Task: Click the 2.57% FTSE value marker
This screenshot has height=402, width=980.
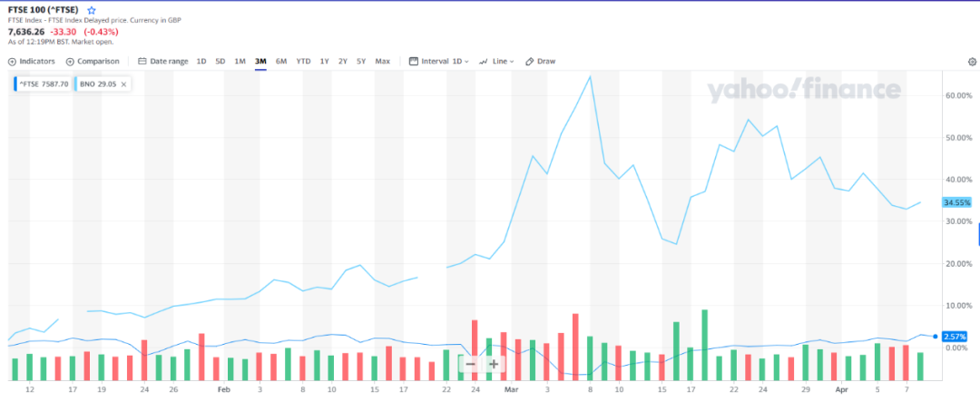Action: pyautogui.click(x=955, y=337)
